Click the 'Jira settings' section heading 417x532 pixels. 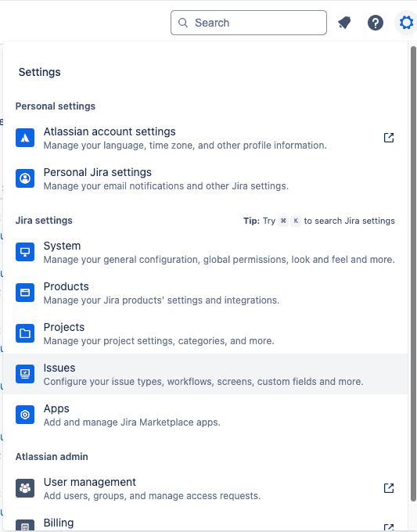(x=44, y=221)
